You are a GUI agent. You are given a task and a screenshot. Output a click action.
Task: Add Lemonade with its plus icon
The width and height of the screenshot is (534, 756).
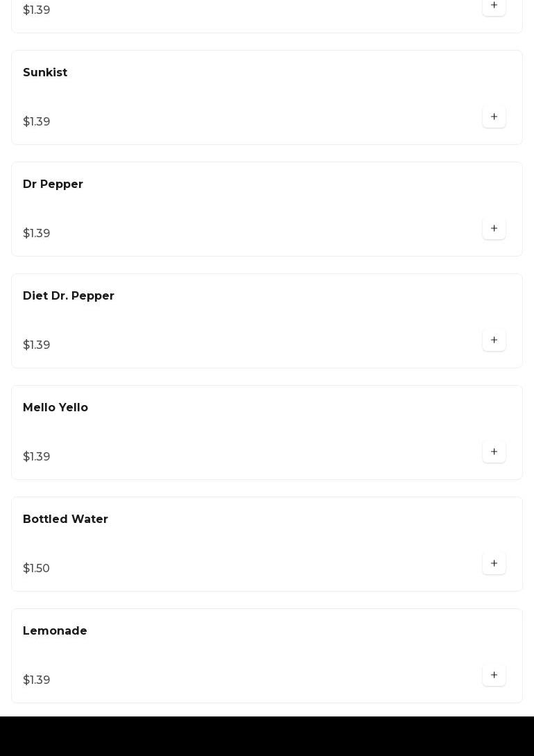coord(494,676)
